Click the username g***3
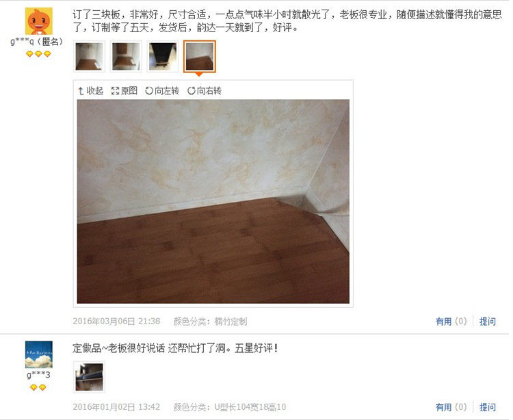Viewport: 513px width, 420px height. point(38,375)
